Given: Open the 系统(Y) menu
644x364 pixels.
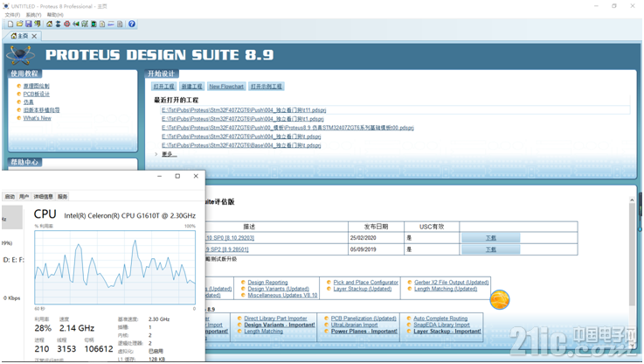Looking at the screenshot, I should (34, 15).
